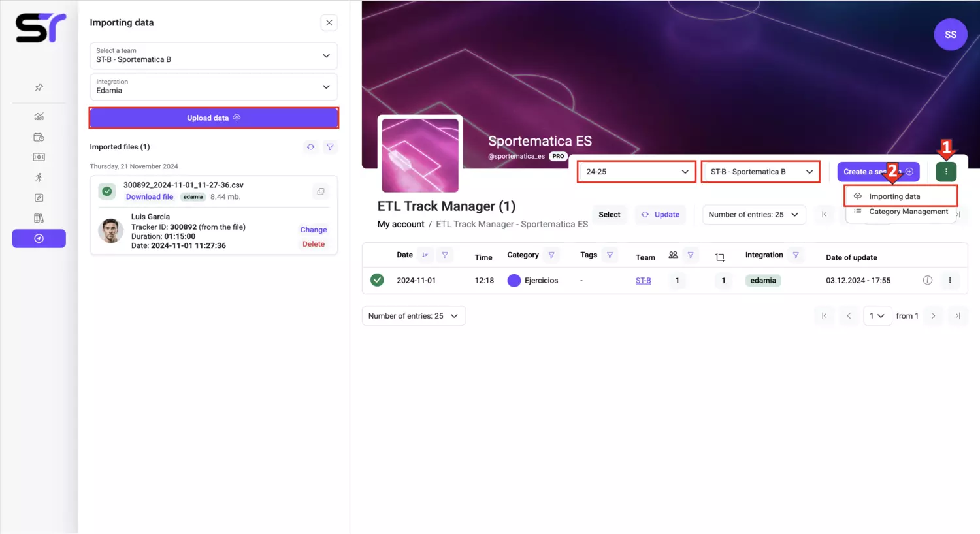980x534 pixels.
Task: Click the PRO badge next to @sportematica_es
Action: pyautogui.click(x=558, y=156)
